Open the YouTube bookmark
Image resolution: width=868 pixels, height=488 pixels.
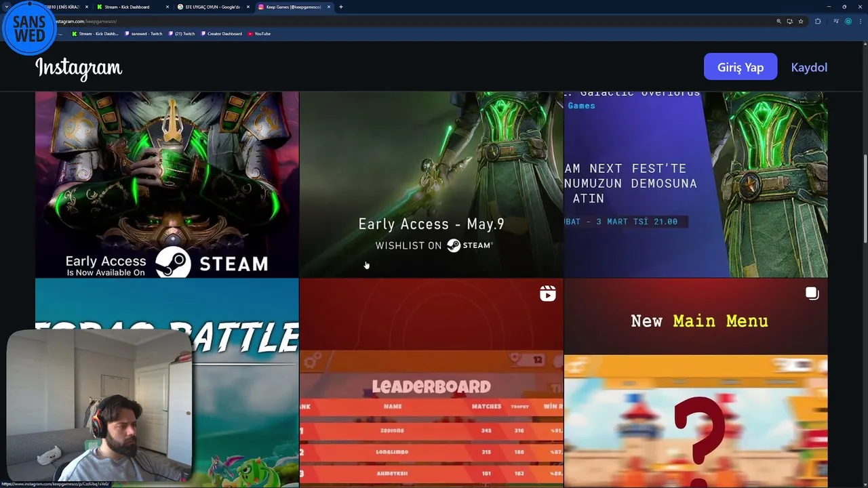tap(260, 33)
